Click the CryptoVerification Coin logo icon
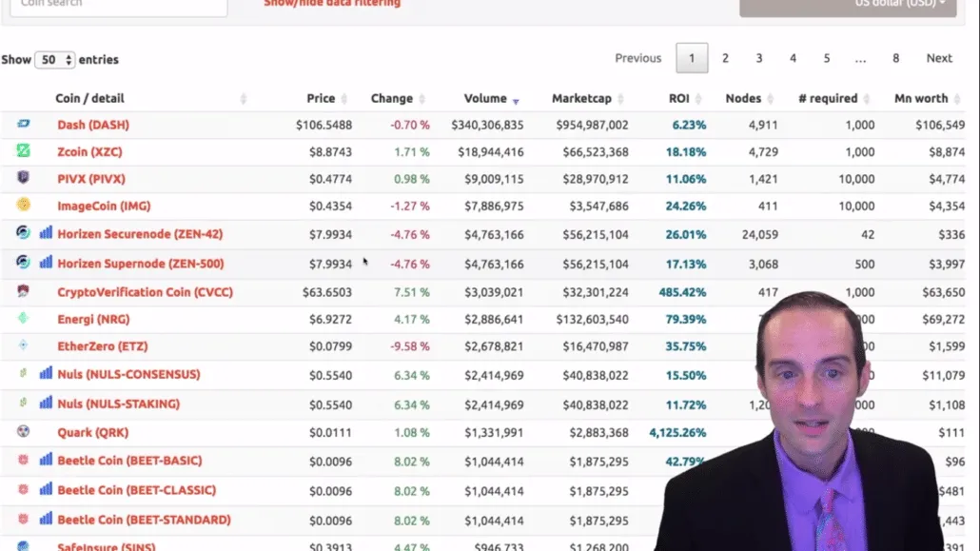This screenshot has height=551, width=980. [x=23, y=290]
